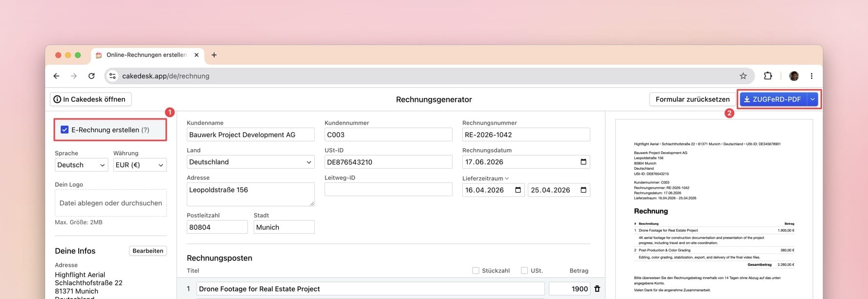
Task: Open calendar for delivery start 16.04.2026
Action: (x=518, y=190)
